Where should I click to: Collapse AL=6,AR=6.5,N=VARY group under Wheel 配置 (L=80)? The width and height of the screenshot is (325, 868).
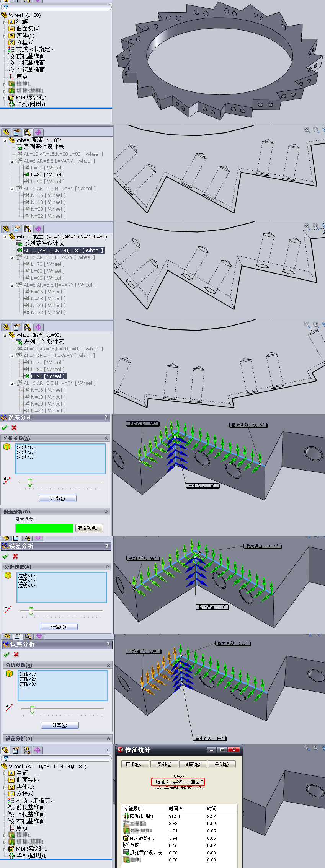click(x=12, y=189)
